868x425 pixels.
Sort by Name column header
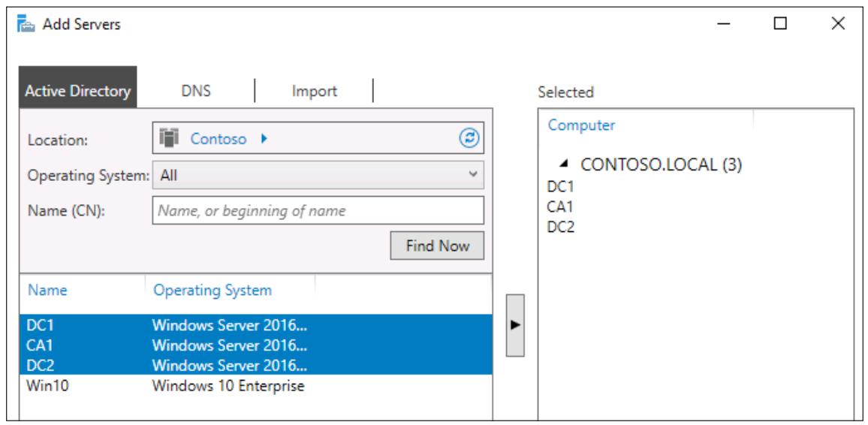point(47,290)
